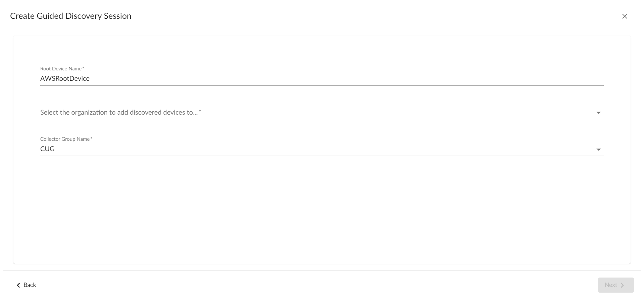Click the right chevron inside Next button

623,285
